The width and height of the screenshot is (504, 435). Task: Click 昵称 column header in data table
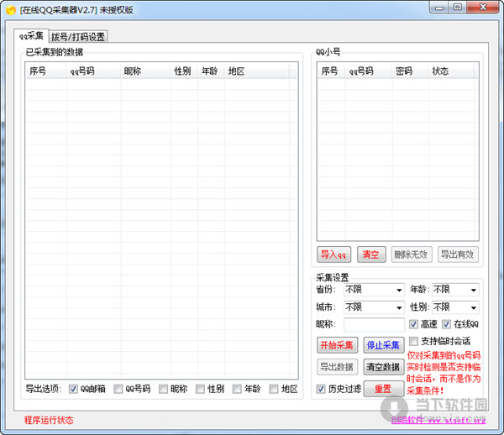(x=146, y=71)
